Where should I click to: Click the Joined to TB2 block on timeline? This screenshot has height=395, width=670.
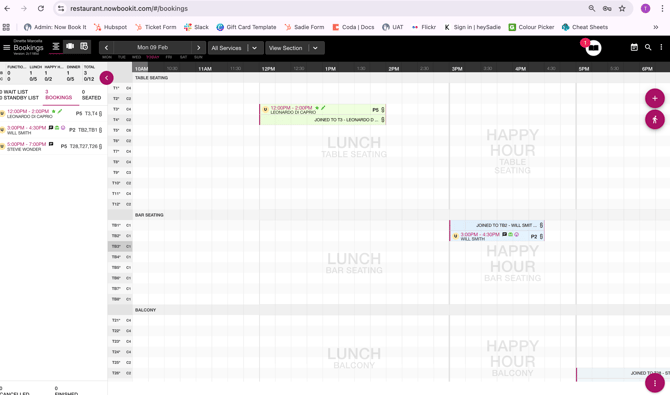pos(497,225)
